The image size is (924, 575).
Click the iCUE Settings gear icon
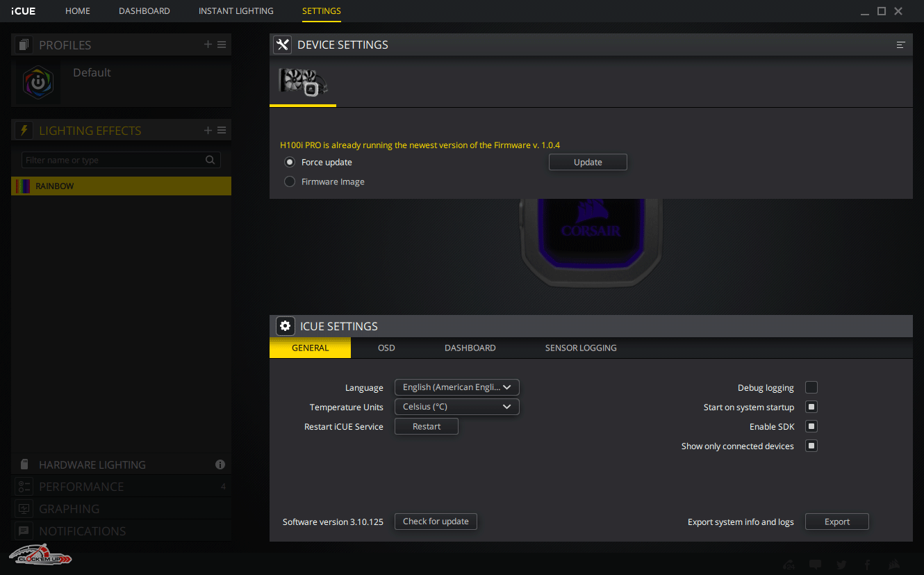click(285, 326)
